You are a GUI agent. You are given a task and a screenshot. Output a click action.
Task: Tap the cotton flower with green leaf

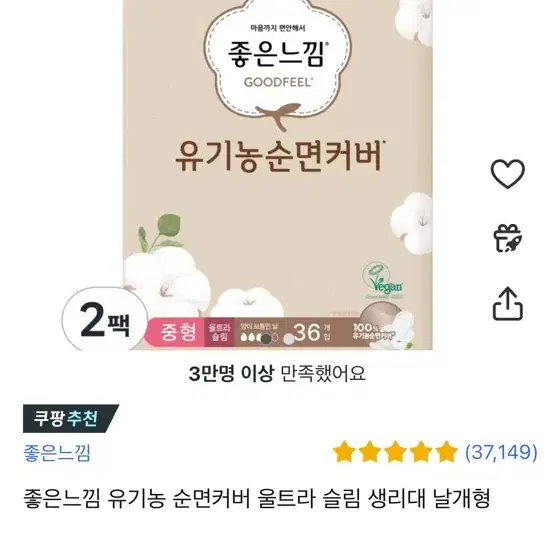166,269
